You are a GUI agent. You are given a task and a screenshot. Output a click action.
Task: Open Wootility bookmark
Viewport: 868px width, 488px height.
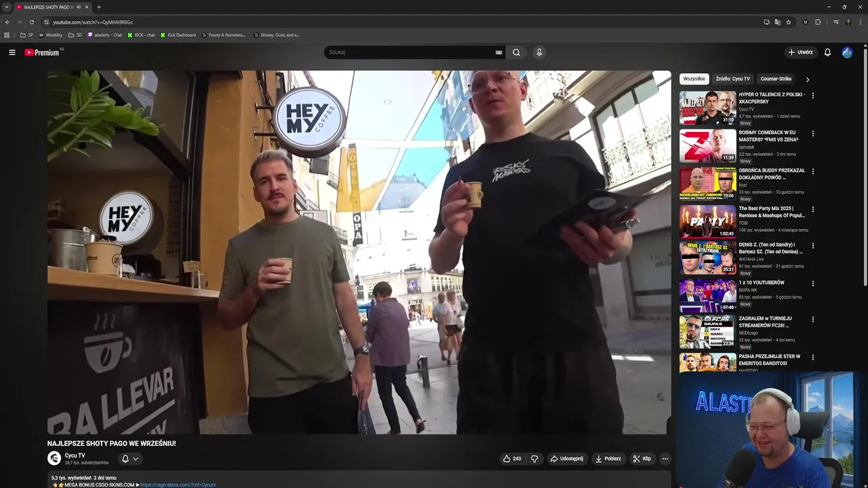(x=51, y=35)
